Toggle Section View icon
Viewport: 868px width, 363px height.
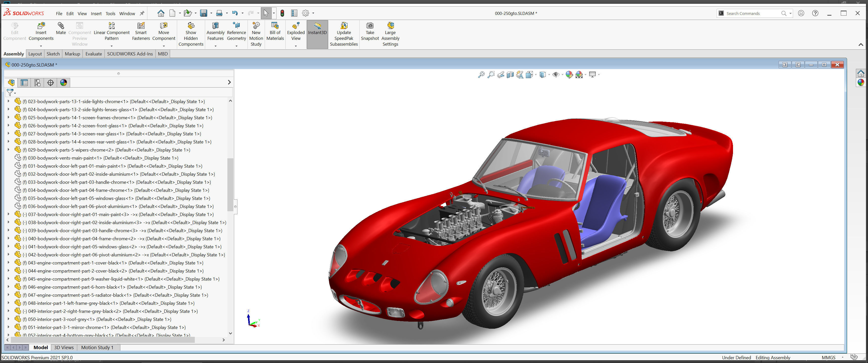coord(510,74)
